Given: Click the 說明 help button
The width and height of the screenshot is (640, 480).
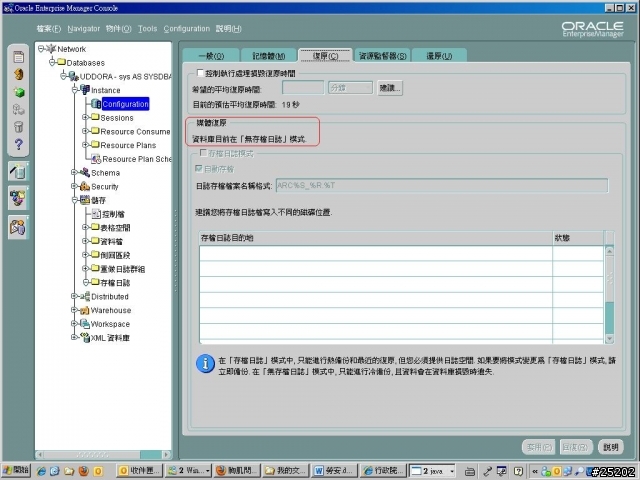Looking at the screenshot, I should pos(611,447).
